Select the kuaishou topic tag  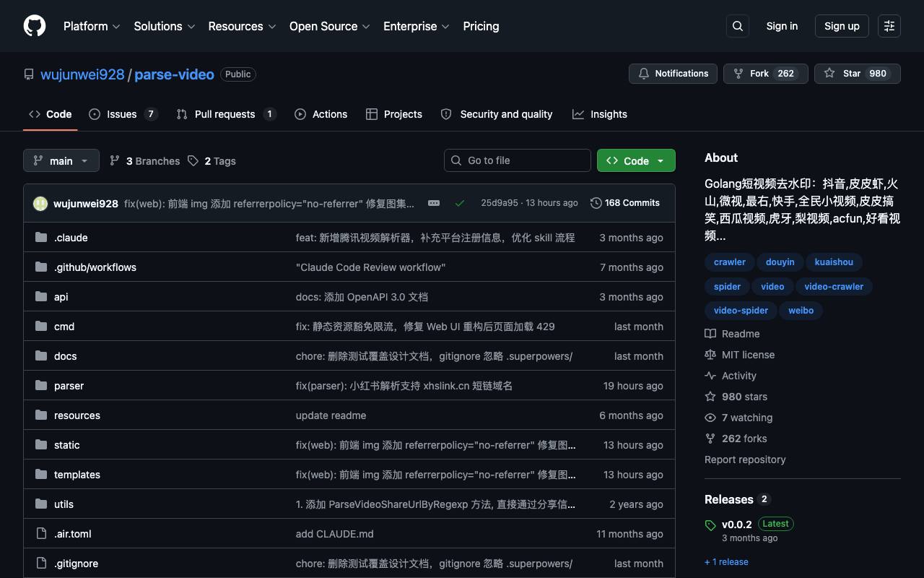[x=834, y=262]
